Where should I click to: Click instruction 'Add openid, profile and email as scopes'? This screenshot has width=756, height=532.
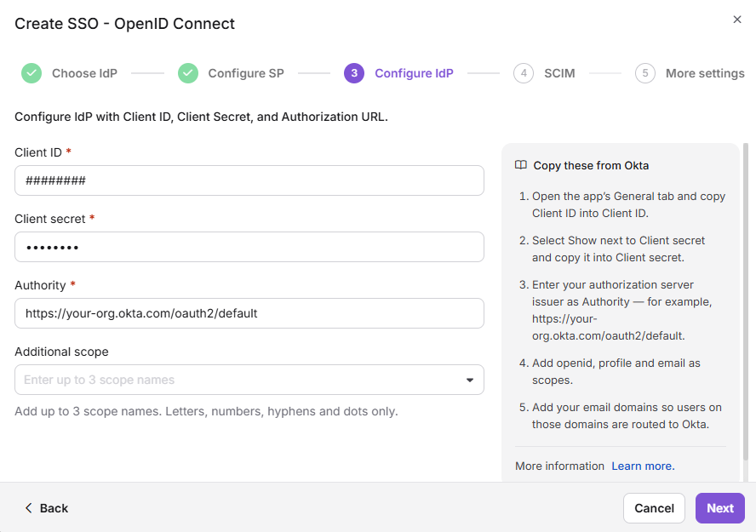[616, 371]
